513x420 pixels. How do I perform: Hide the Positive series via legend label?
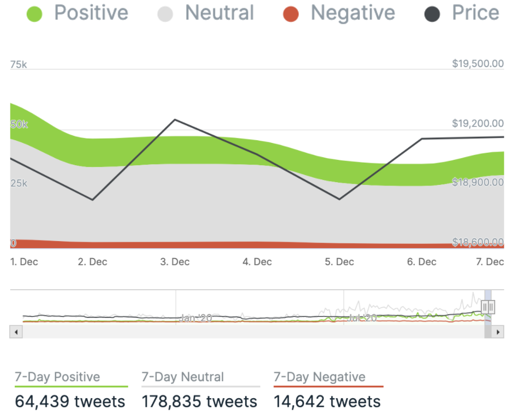91,13
